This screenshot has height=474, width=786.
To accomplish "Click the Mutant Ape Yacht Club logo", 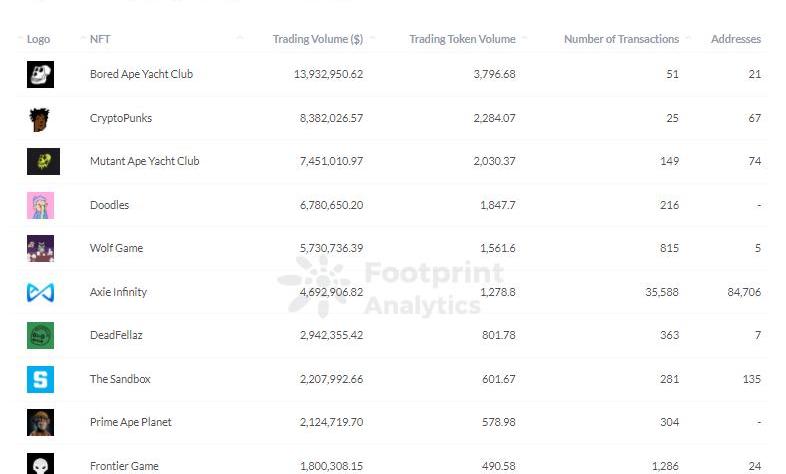I will click(43, 161).
